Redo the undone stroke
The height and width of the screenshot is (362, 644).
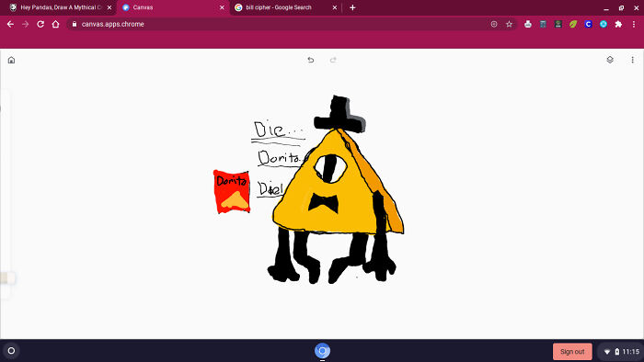(x=333, y=60)
